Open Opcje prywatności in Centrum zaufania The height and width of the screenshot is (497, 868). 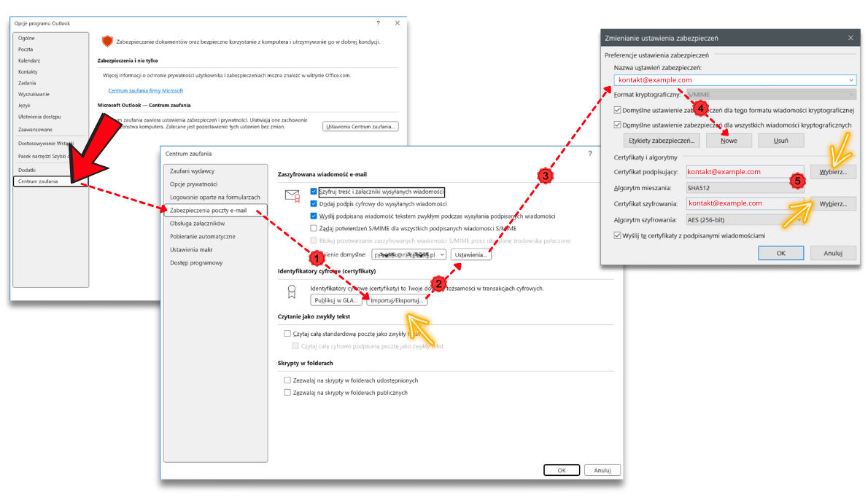coord(194,184)
